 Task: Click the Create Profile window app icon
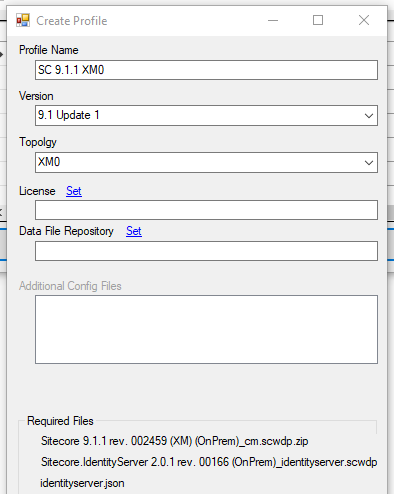click(23, 21)
